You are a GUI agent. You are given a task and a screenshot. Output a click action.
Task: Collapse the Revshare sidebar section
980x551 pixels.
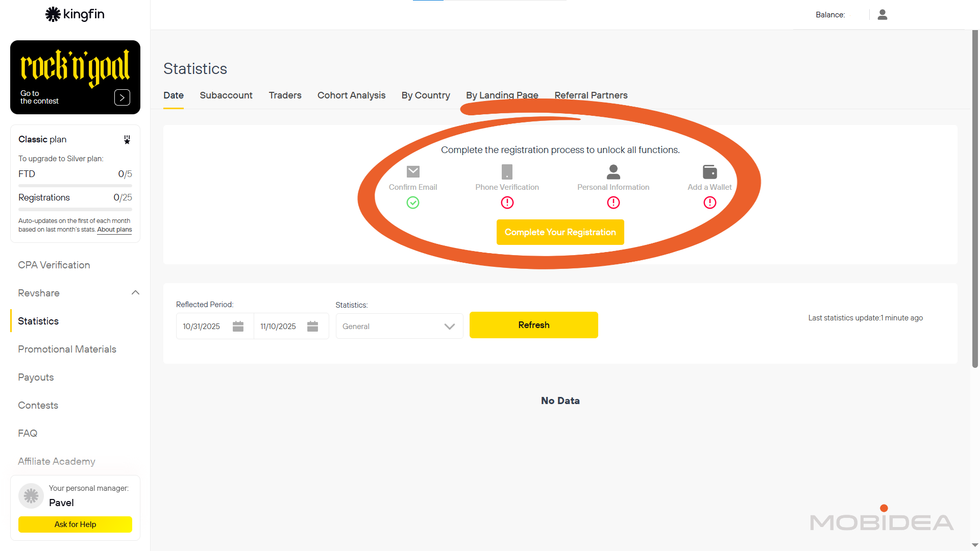pyautogui.click(x=135, y=292)
